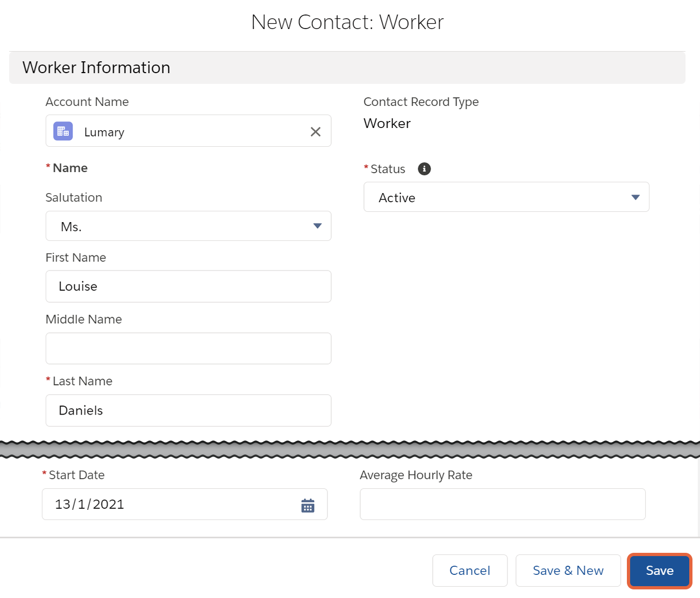Click the Worker Information section header

point(96,67)
